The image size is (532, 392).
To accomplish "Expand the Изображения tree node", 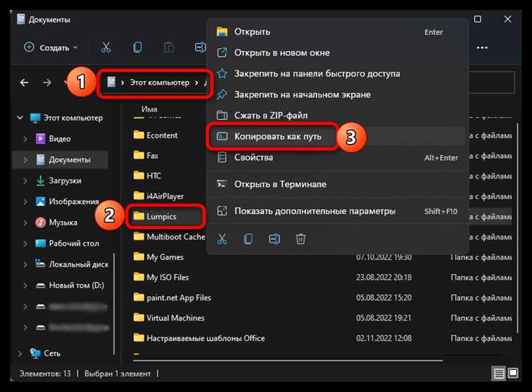I will tap(25, 201).
